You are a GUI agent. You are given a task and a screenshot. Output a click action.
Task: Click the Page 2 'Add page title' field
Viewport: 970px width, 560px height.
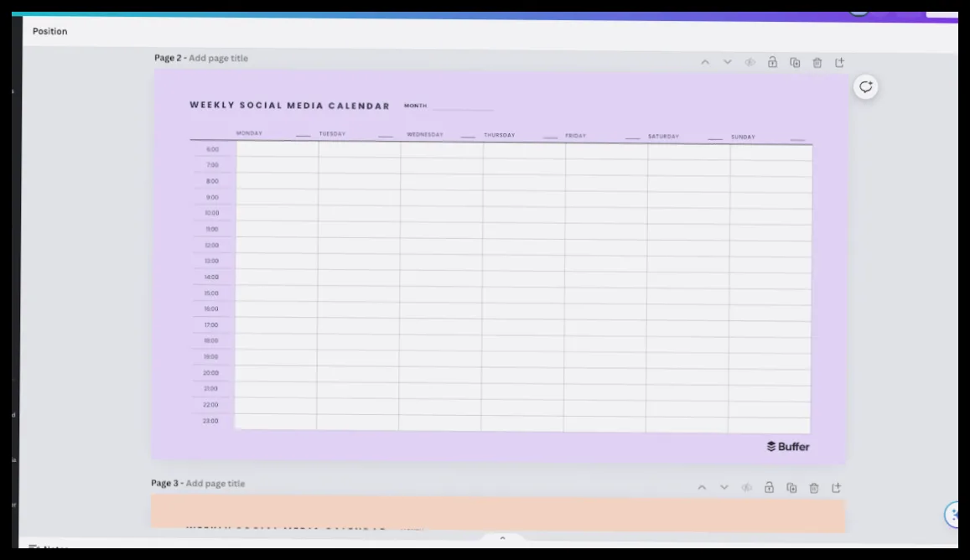point(218,58)
